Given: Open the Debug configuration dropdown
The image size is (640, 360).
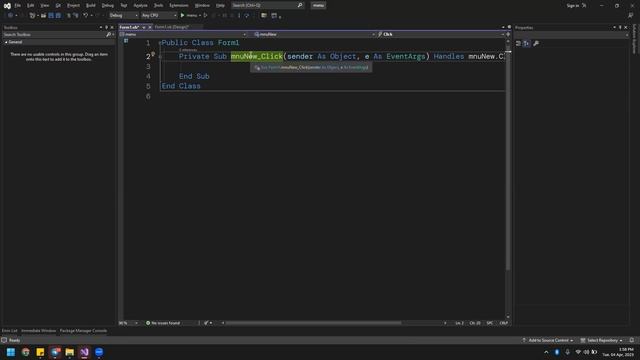Looking at the screenshot, I should (123, 16).
